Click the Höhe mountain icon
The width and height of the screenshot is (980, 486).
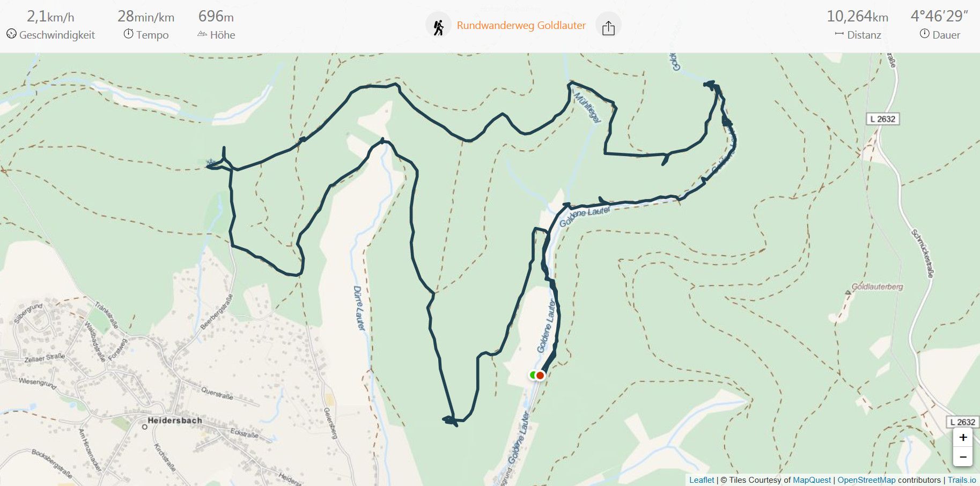pos(202,34)
